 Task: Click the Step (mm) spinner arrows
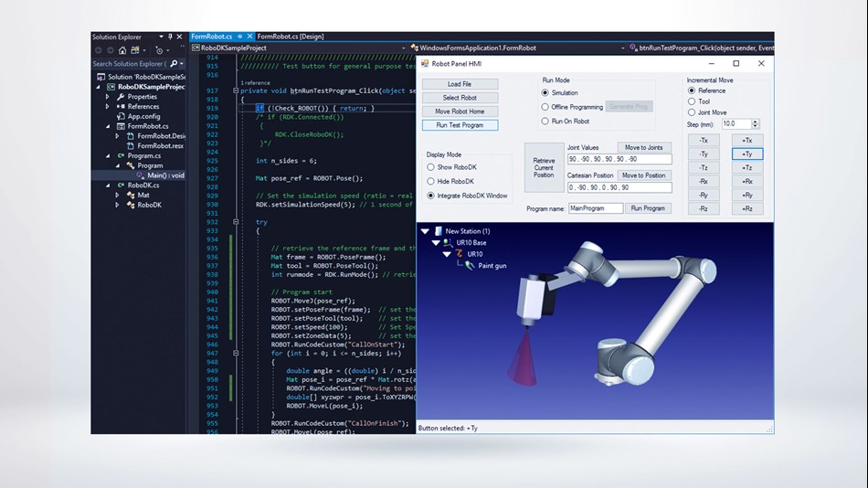pyautogui.click(x=756, y=124)
